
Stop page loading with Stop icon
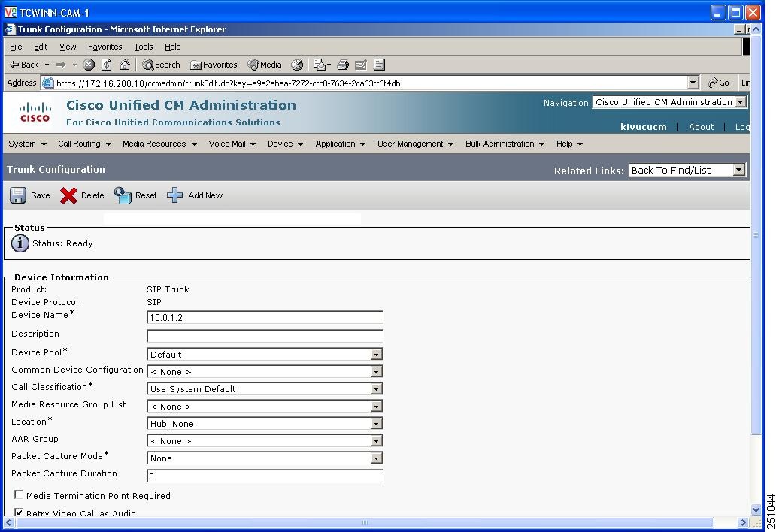[89, 65]
